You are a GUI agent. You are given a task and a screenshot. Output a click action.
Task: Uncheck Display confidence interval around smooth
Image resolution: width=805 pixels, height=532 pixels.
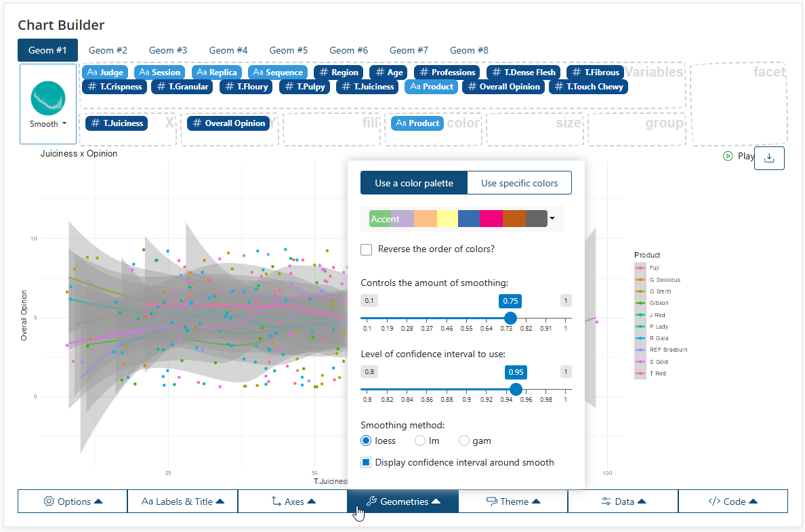click(366, 462)
